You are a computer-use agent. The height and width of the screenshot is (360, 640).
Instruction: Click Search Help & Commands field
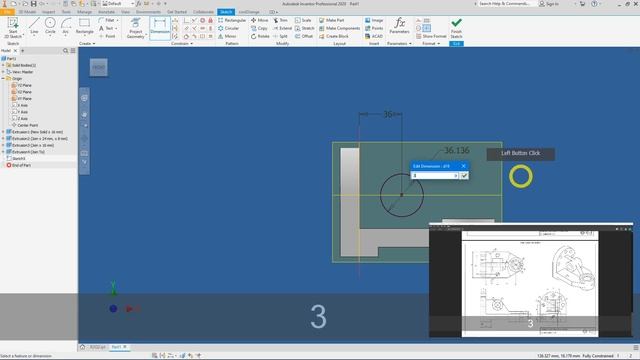coord(507,4)
